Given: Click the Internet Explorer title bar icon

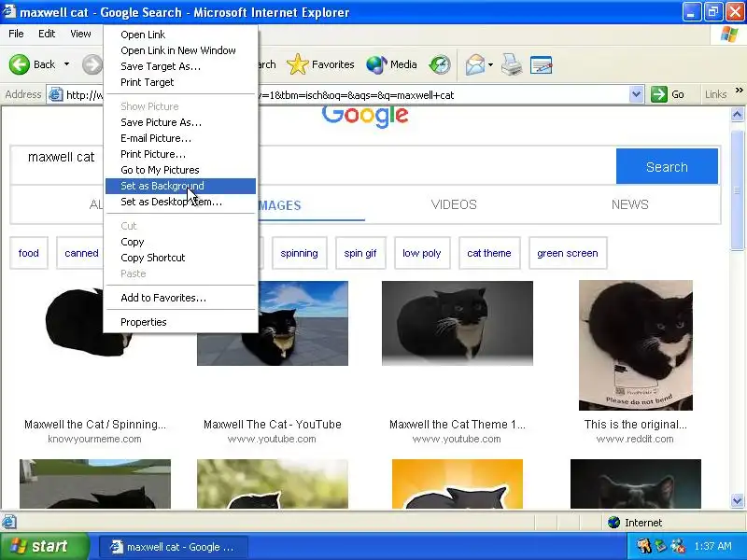Looking at the screenshot, I should [x=8, y=11].
